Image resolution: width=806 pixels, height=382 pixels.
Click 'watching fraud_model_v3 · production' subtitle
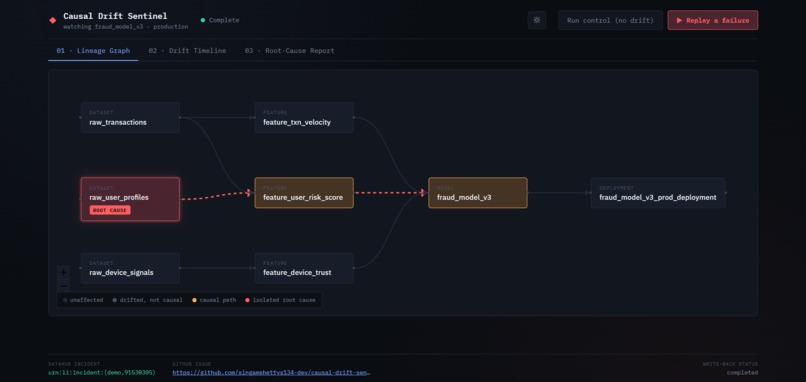click(x=125, y=26)
